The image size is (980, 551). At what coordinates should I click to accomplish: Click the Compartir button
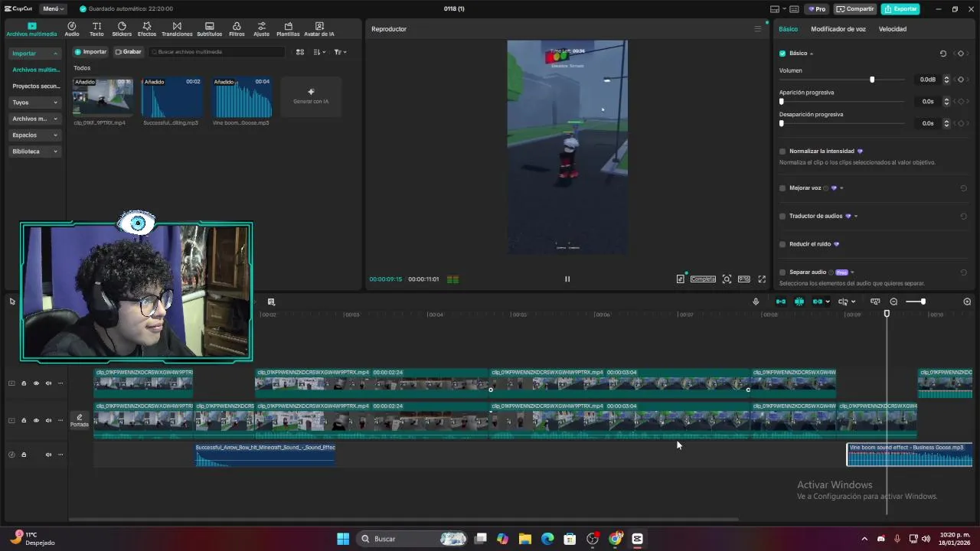coord(854,9)
